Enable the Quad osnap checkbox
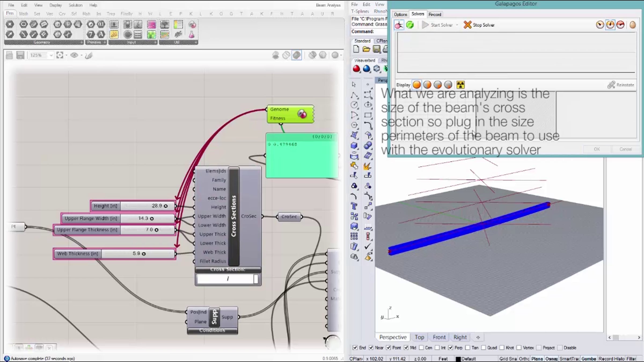The width and height of the screenshot is (644, 362). point(483,348)
